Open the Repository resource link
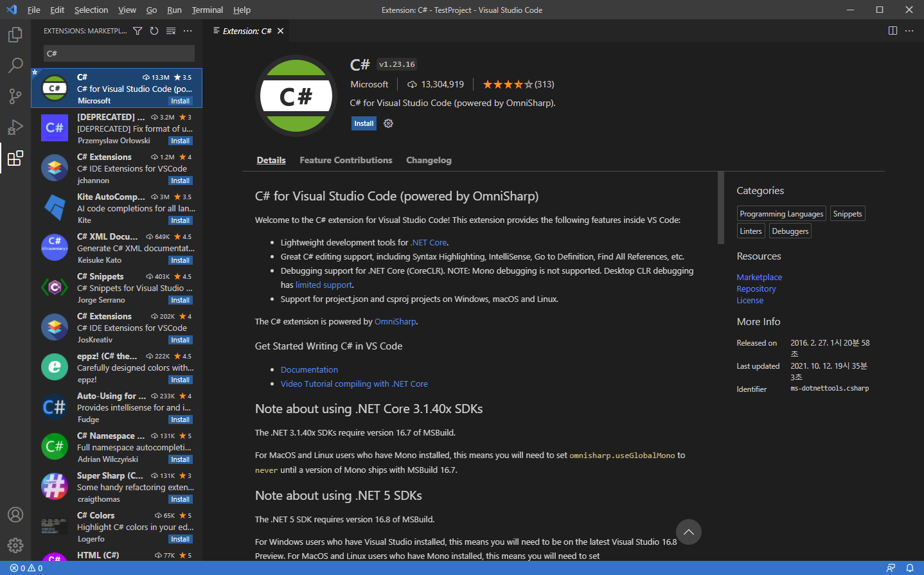The width and height of the screenshot is (924, 575). (x=756, y=288)
